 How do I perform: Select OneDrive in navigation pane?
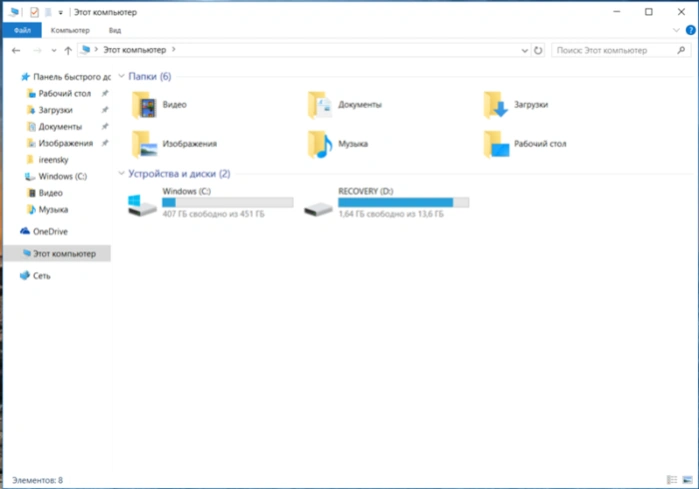[x=50, y=231]
